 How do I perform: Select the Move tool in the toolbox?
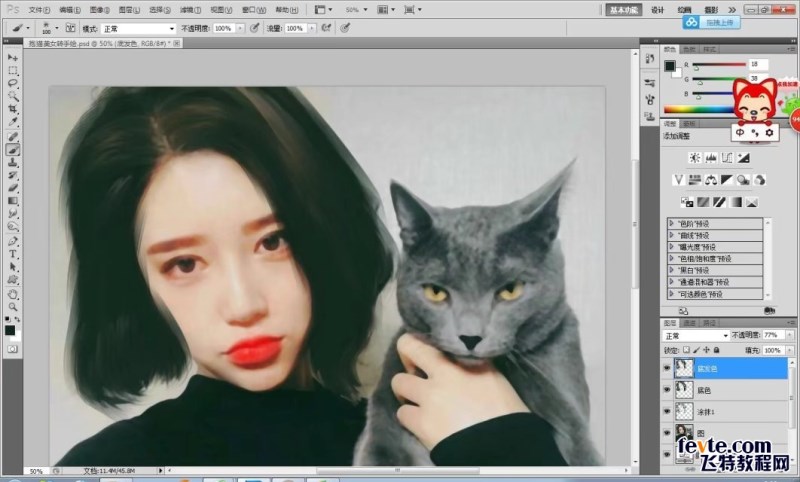[x=12, y=59]
